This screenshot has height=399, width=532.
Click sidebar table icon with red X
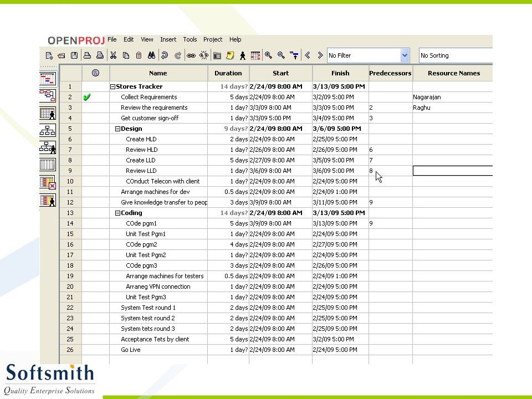click(48, 182)
